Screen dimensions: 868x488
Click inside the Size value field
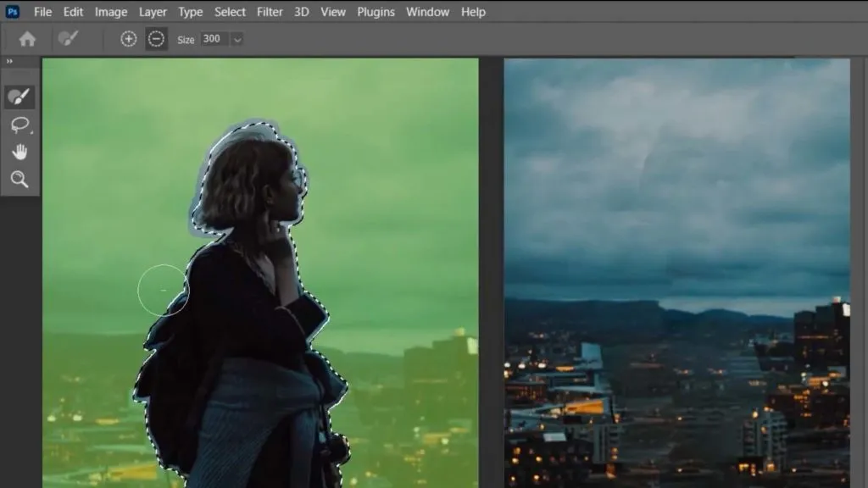click(x=212, y=38)
